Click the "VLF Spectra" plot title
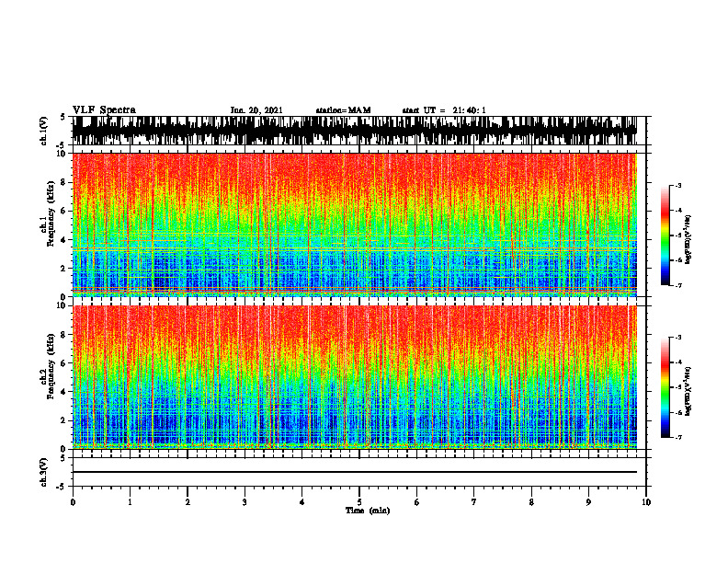Image resolution: width=728 pixels, height=563 pixels. 104,110
